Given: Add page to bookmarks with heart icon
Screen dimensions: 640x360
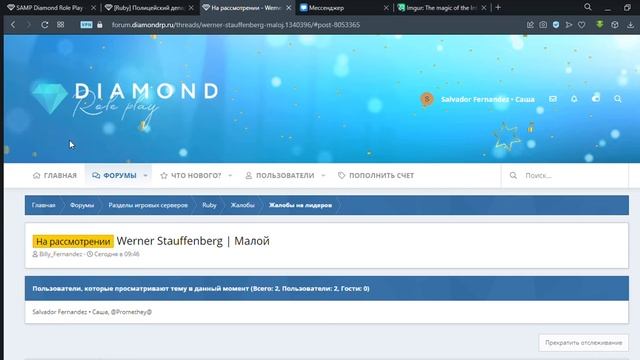Looking at the screenshot, I should point(582,25).
